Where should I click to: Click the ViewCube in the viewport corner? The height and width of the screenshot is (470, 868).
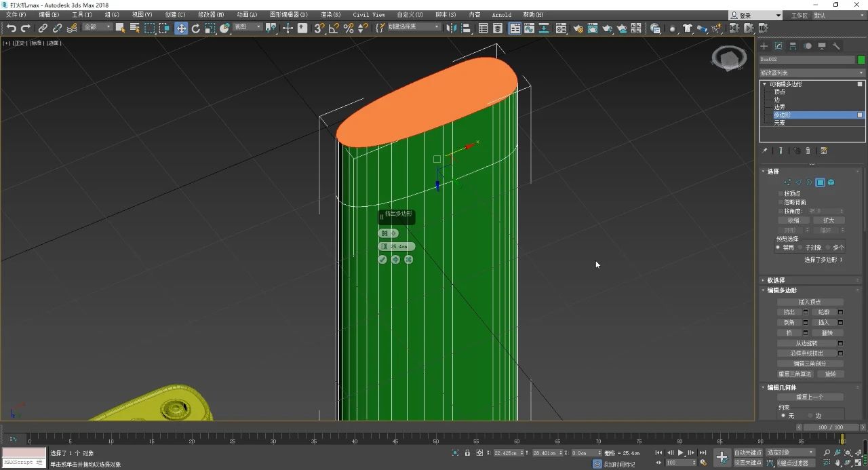[x=728, y=60]
